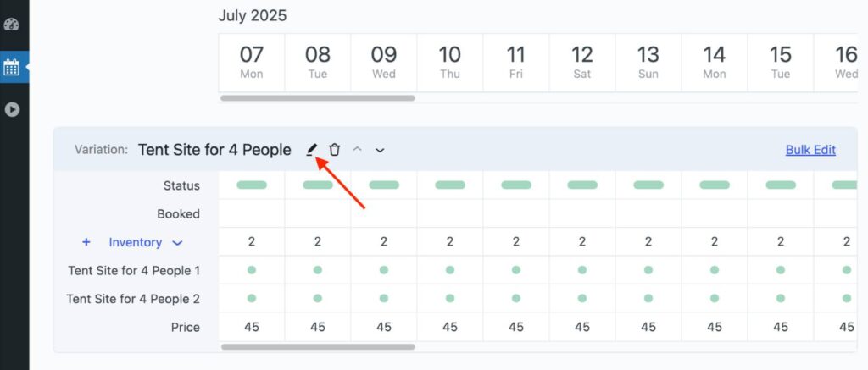The image size is (868, 370).
Task: Toggle status pill for Thursday 10
Action: [x=450, y=185]
